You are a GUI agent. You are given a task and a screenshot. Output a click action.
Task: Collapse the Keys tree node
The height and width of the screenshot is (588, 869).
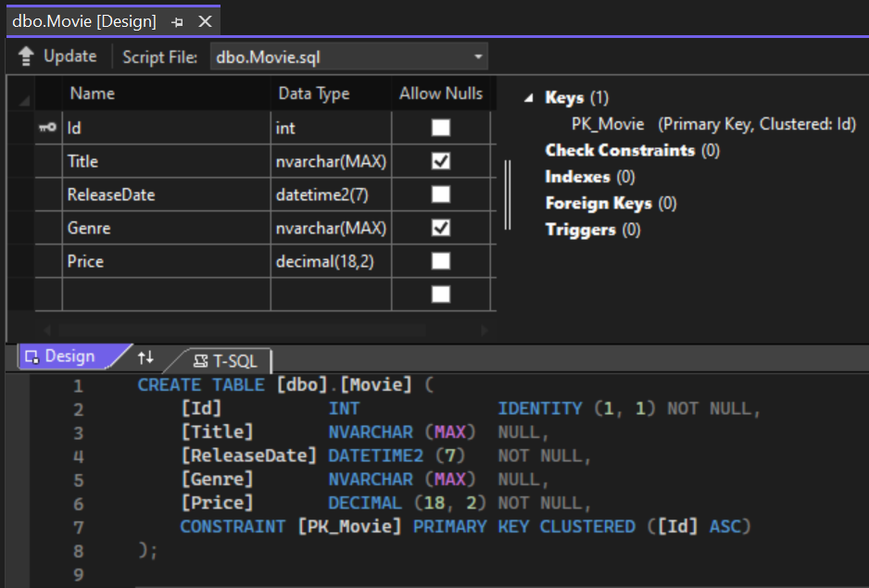(529, 98)
